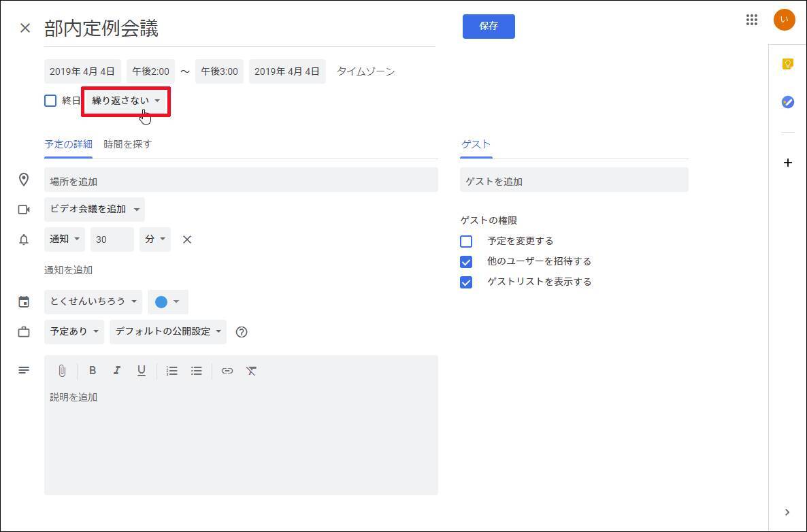
Task: Open the blue event color picker
Action: tap(168, 302)
